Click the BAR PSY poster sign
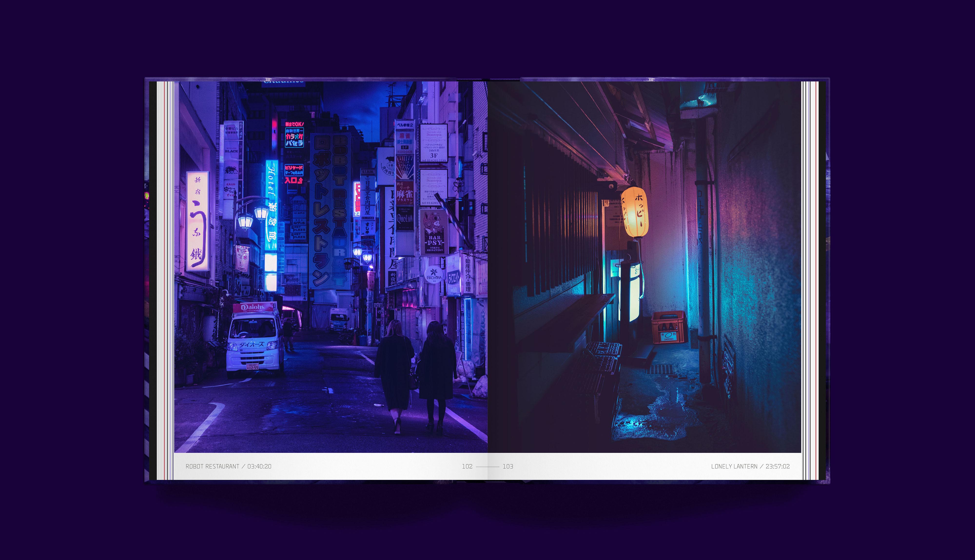 434,232
